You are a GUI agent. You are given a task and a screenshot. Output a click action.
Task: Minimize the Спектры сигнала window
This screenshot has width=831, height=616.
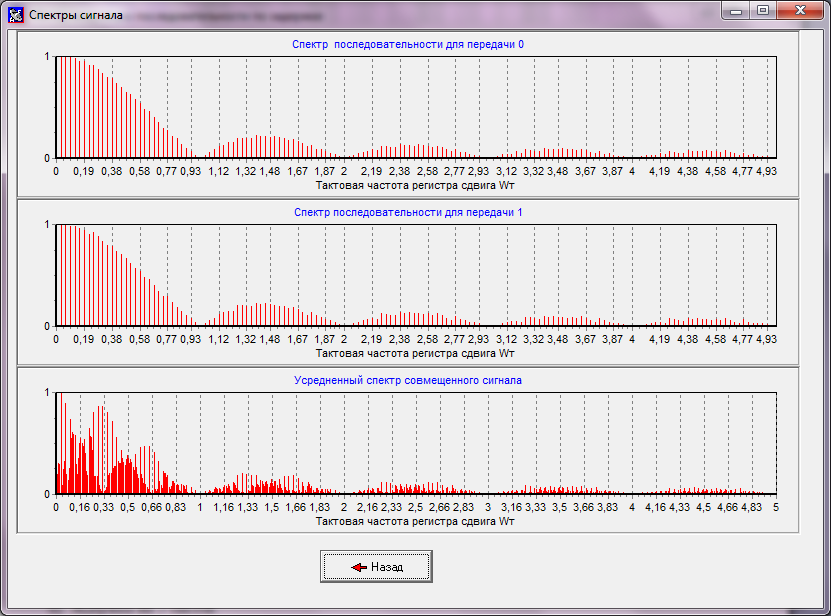[736, 10]
